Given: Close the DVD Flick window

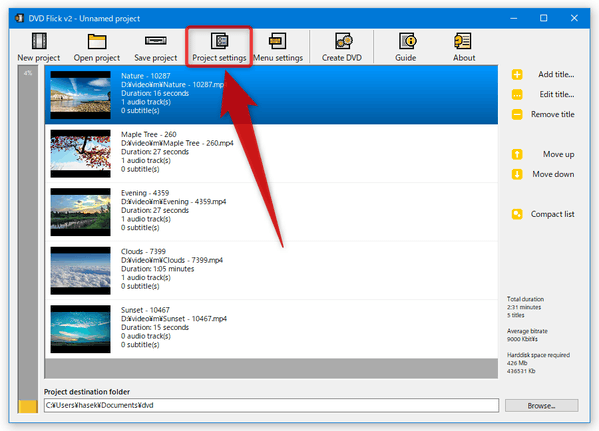Looking at the screenshot, I should click(574, 18).
